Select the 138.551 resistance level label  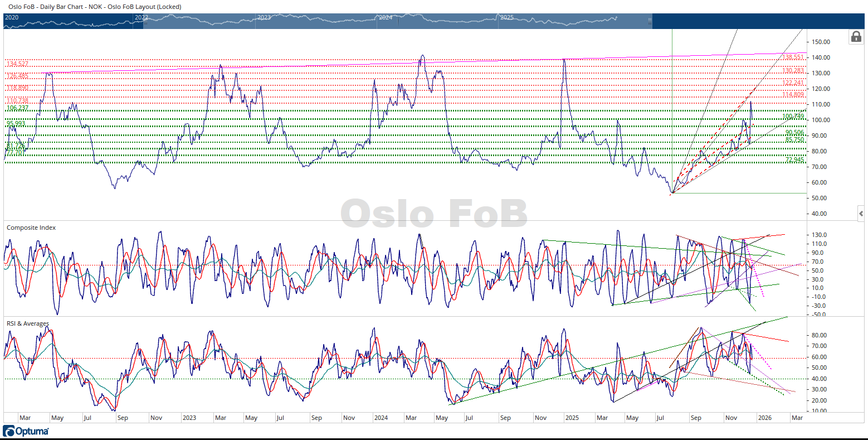[793, 57]
